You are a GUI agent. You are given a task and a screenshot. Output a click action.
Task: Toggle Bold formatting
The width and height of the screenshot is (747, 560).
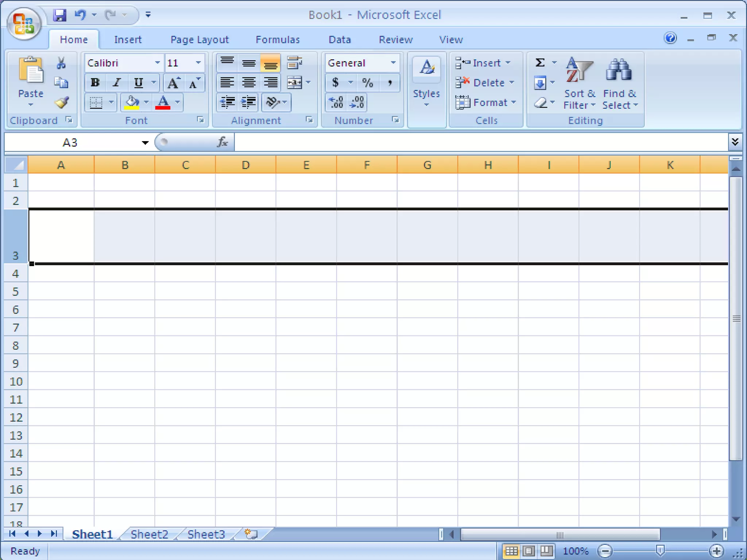click(x=95, y=83)
